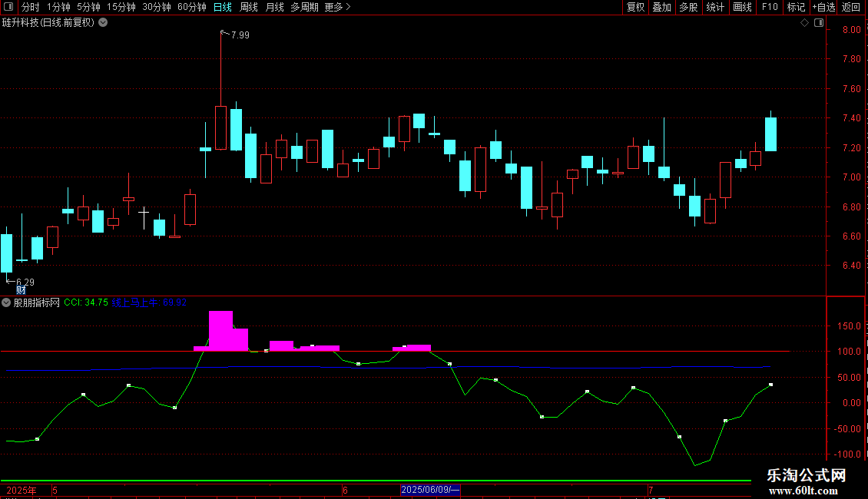Click the 6.29 low price label
868x499 pixels.
click(x=25, y=283)
